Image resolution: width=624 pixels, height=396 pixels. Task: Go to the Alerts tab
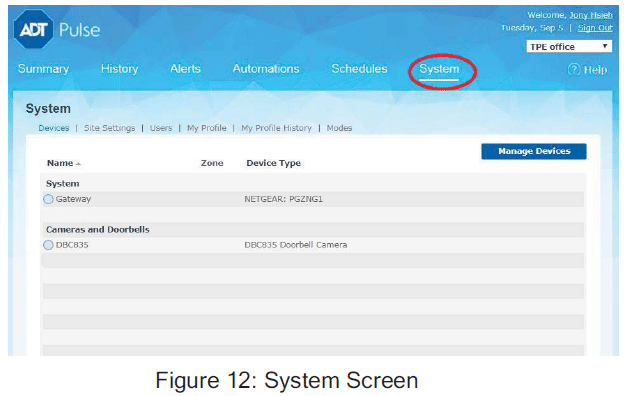[185, 69]
